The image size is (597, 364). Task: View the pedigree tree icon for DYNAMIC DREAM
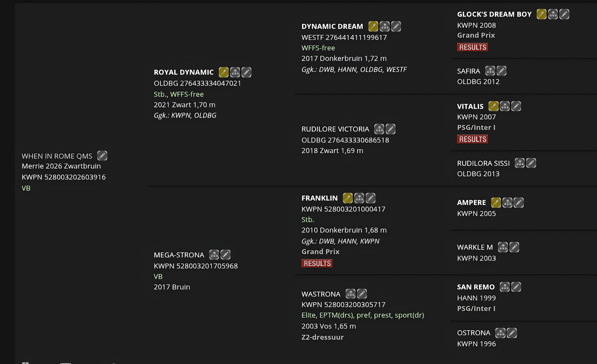(x=384, y=26)
